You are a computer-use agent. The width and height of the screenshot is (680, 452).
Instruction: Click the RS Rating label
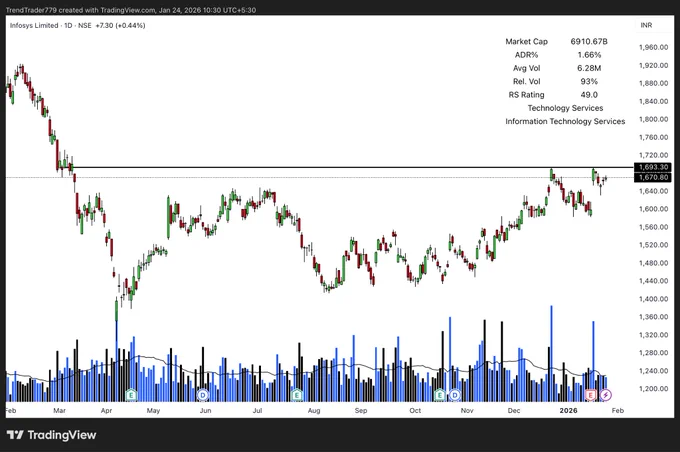click(526, 95)
